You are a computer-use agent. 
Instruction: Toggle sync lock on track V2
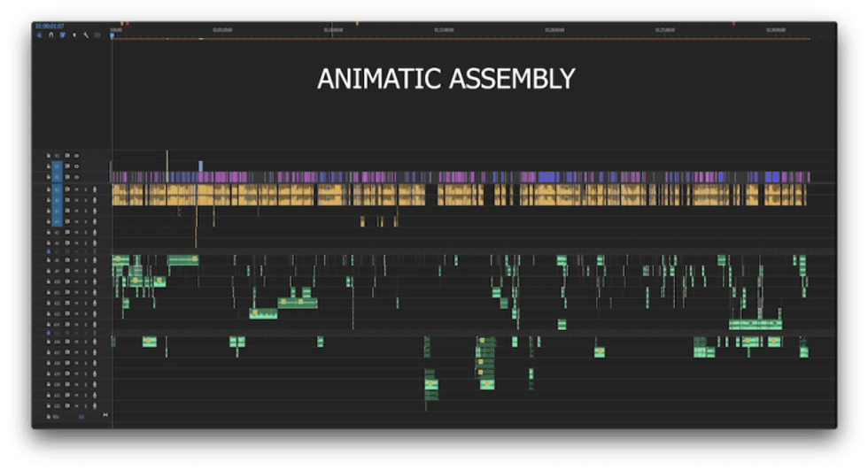(67, 166)
